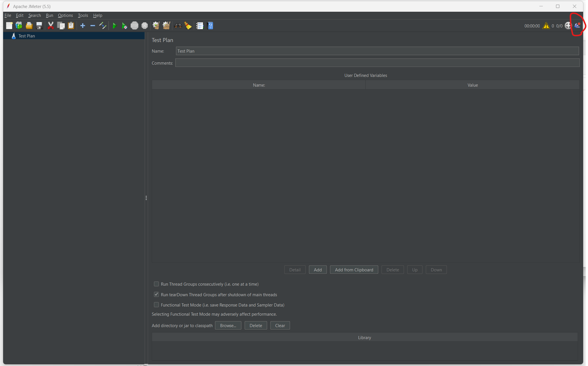Click the Add variable button
Viewport: 588px width, 366px height.
click(x=318, y=270)
